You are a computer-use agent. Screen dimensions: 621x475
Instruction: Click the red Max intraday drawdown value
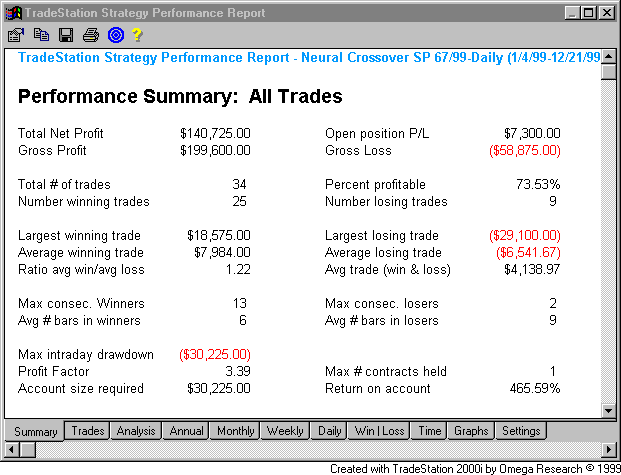click(215, 355)
